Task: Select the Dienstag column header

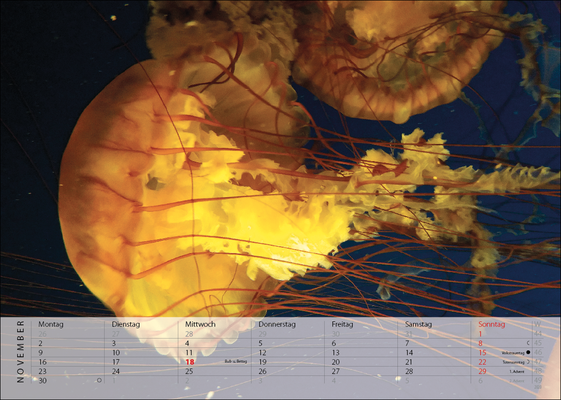Action: coord(126,324)
